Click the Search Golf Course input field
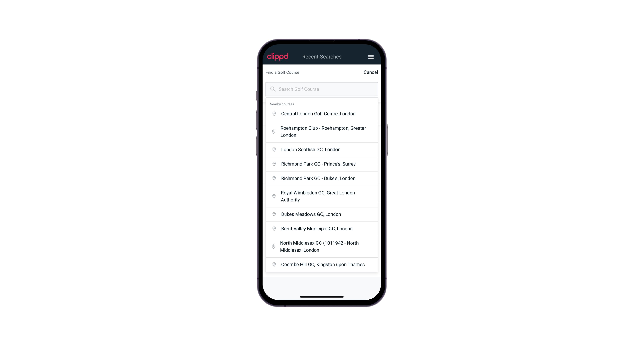The height and width of the screenshot is (346, 644). point(322,89)
